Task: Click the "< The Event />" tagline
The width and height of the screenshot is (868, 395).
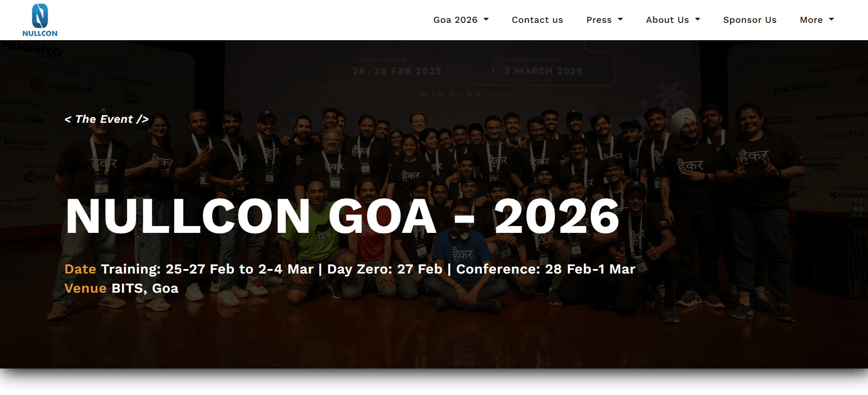Action: [x=106, y=119]
